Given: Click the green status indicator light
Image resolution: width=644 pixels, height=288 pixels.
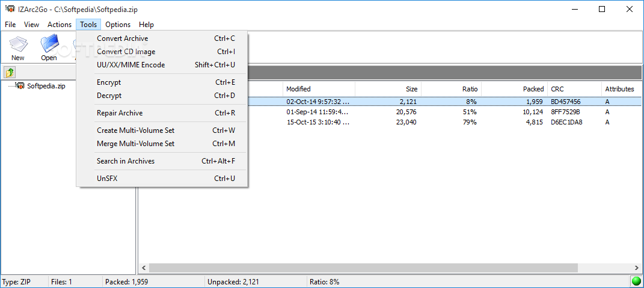Looking at the screenshot, I should click(636, 281).
